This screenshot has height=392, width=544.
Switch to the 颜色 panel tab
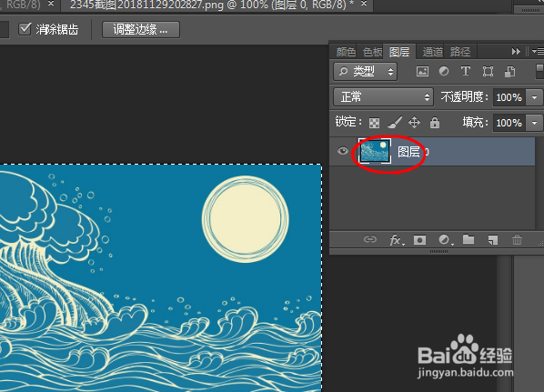346,52
